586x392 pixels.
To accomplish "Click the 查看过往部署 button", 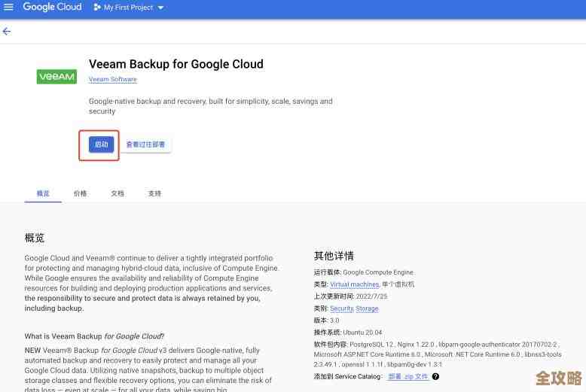I will [x=145, y=144].
